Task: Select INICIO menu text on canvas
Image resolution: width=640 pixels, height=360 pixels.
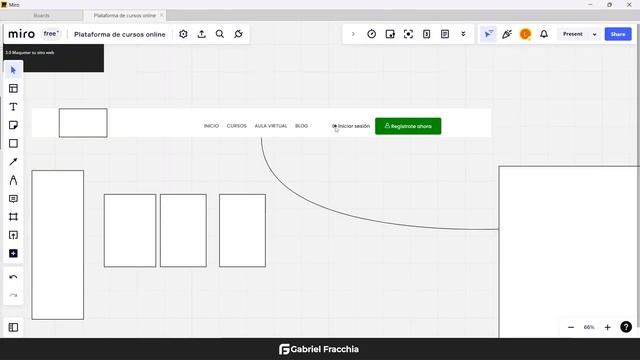Action: click(211, 126)
